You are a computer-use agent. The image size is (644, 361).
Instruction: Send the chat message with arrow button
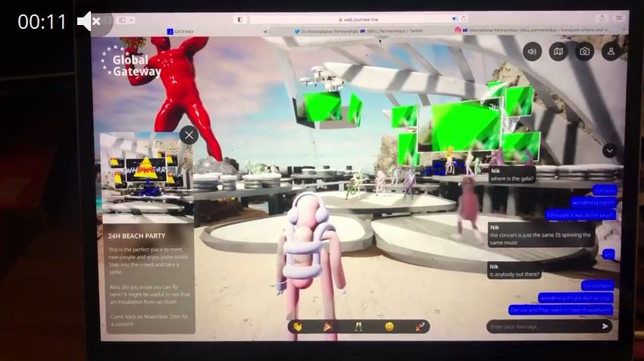pos(605,326)
